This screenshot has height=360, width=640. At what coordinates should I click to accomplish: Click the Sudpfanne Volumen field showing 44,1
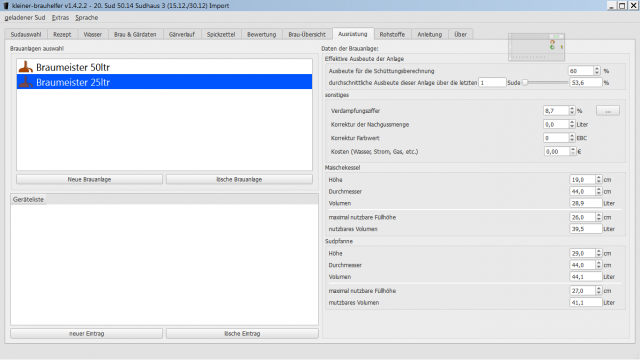click(586, 277)
